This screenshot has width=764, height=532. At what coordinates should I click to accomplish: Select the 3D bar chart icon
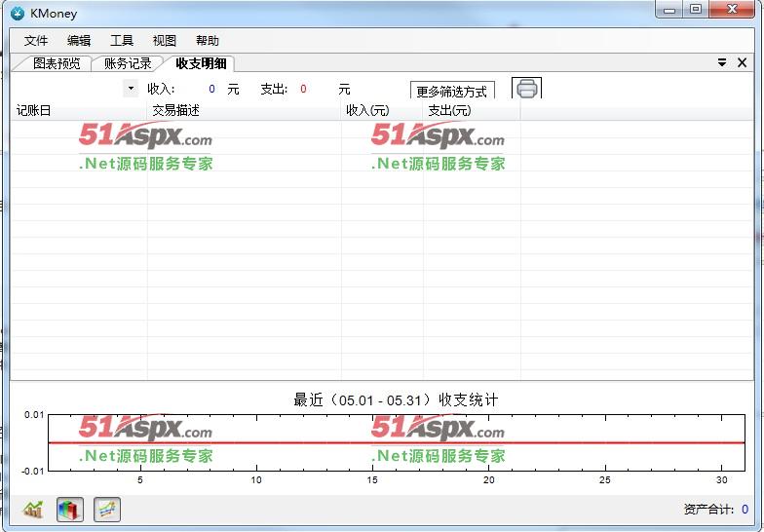click(x=70, y=510)
